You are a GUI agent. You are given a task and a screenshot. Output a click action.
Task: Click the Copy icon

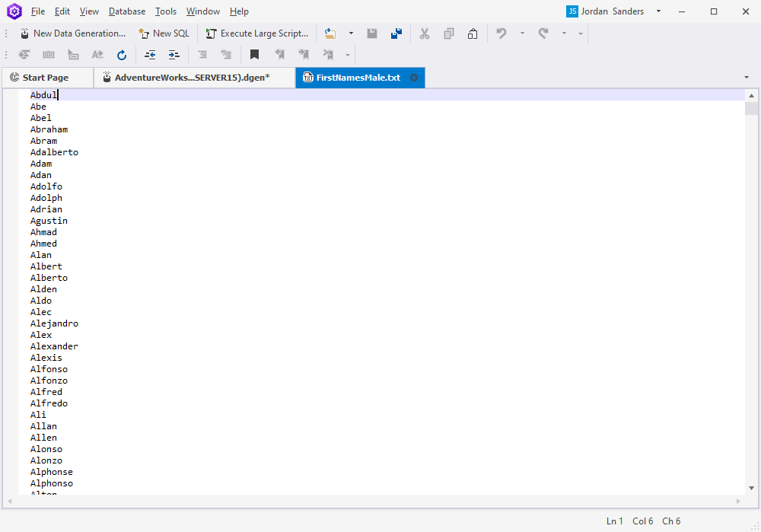tap(449, 33)
